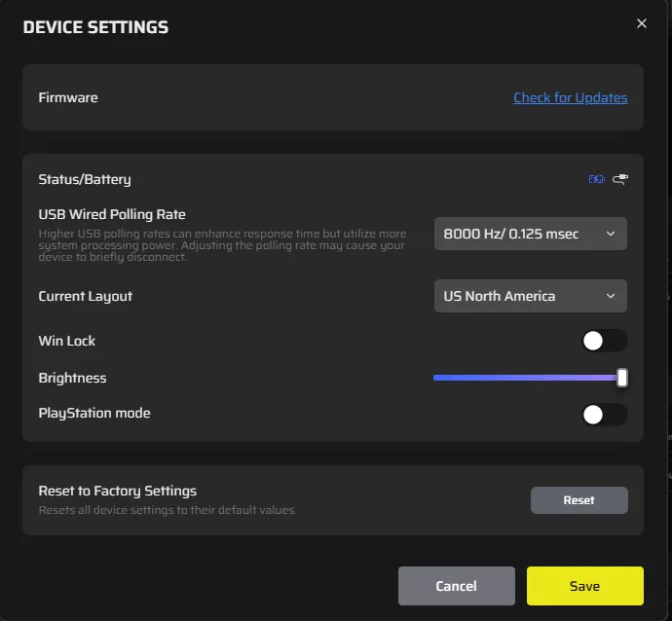Close the Device Settings dialog
This screenshot has width=672, height=621.
click(641, 23)
